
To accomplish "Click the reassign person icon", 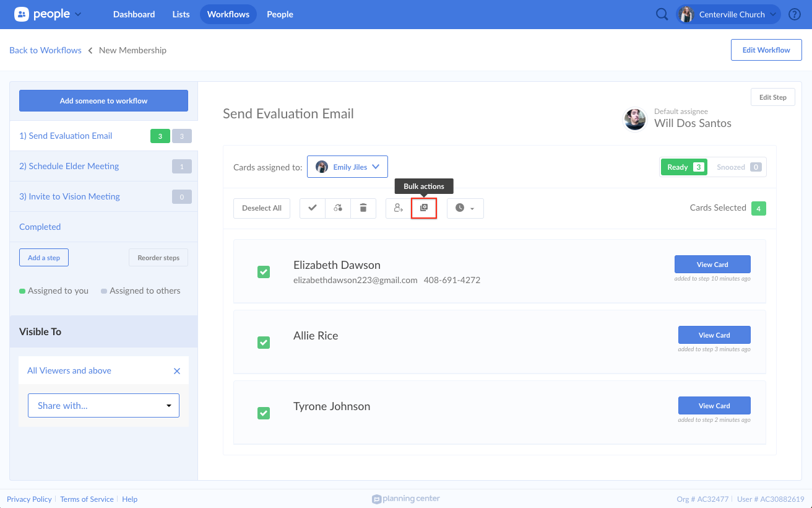I will point(399,208).
